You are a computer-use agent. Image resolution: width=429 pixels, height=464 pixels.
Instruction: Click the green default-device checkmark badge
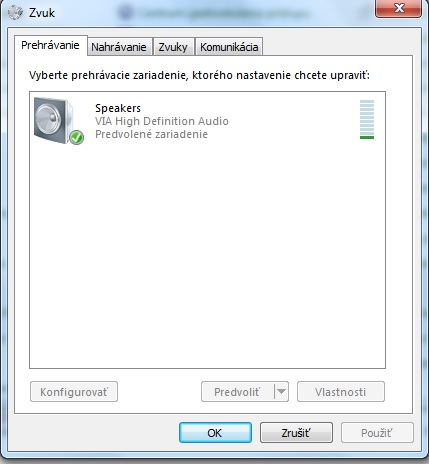(76, 137)
